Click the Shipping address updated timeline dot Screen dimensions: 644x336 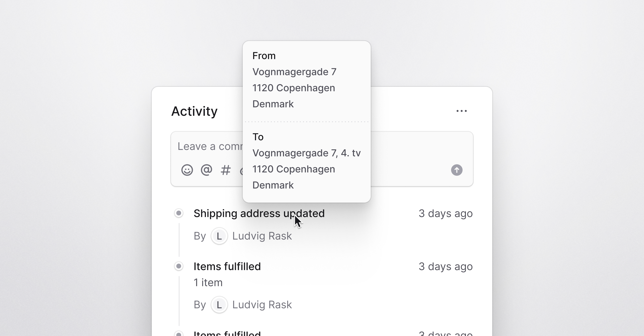point(179,213)
